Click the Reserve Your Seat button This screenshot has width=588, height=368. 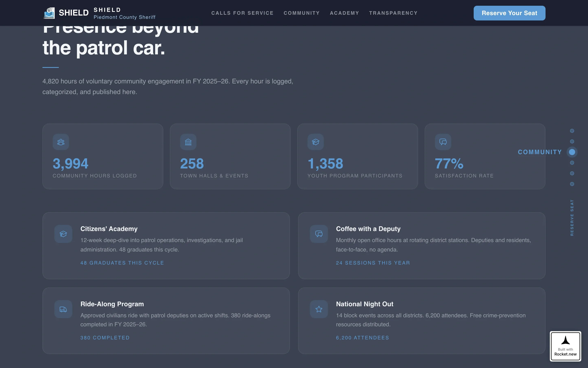click(x=509, y=13)
